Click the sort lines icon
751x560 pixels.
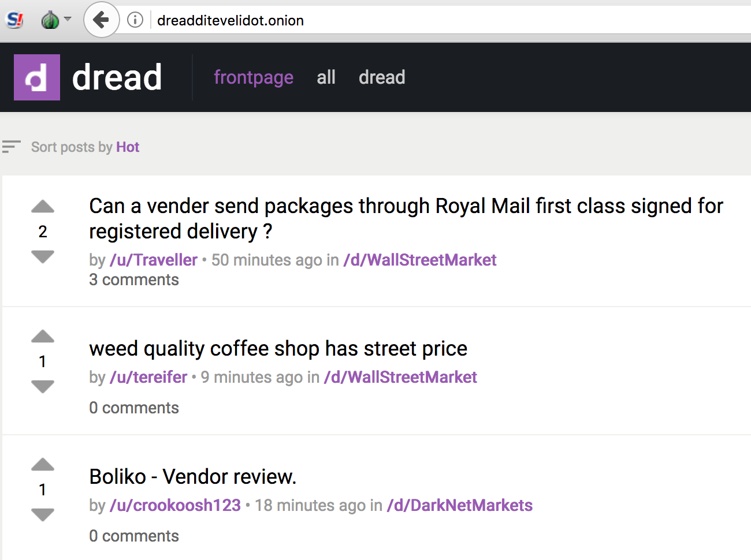[11, 147]
